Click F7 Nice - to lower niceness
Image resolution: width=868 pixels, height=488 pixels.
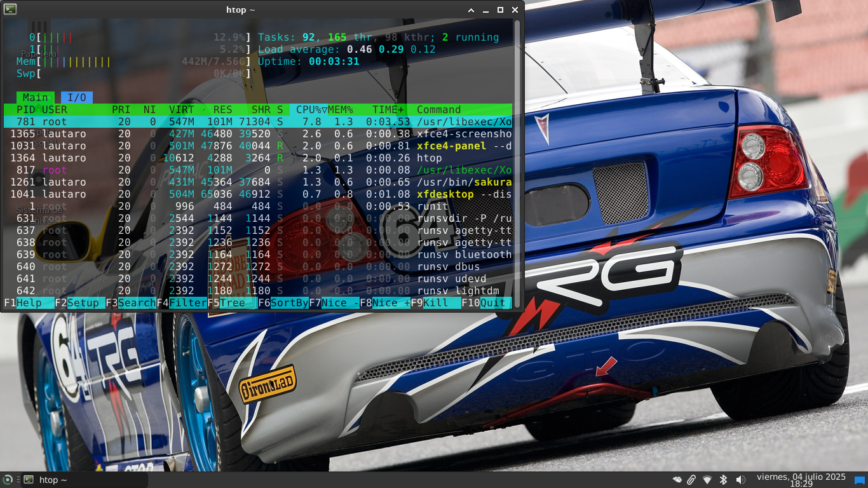click(334, 303)
